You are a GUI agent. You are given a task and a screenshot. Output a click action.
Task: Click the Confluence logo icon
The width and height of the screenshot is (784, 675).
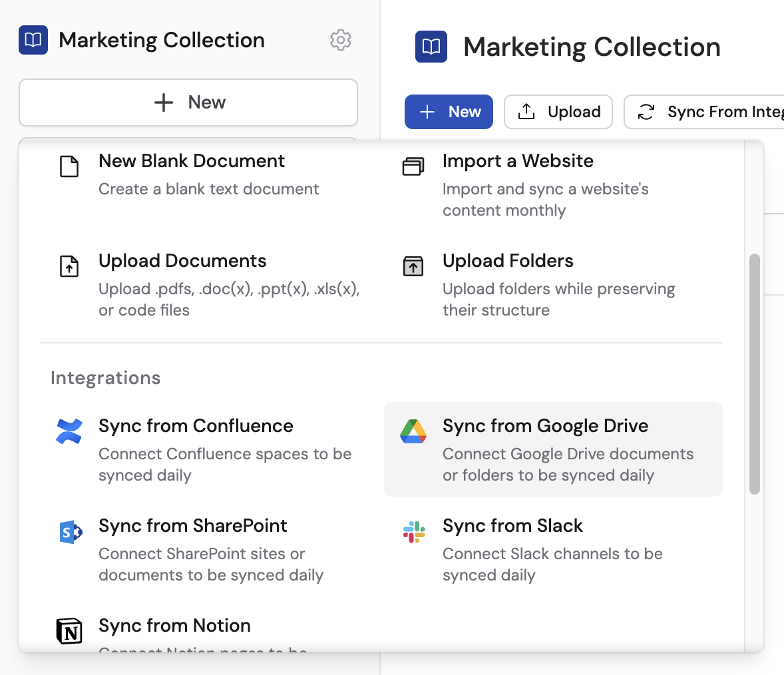(x=69, y=431)
